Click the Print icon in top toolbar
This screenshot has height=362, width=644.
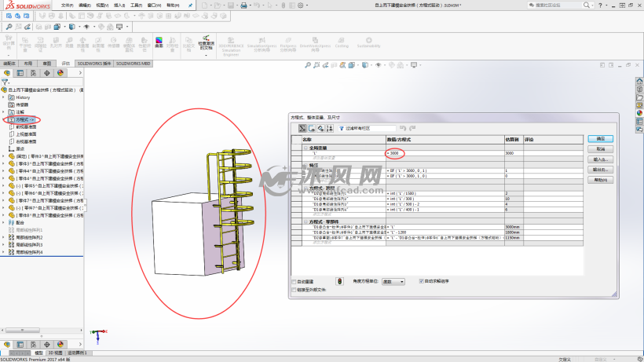pos(243,5)
